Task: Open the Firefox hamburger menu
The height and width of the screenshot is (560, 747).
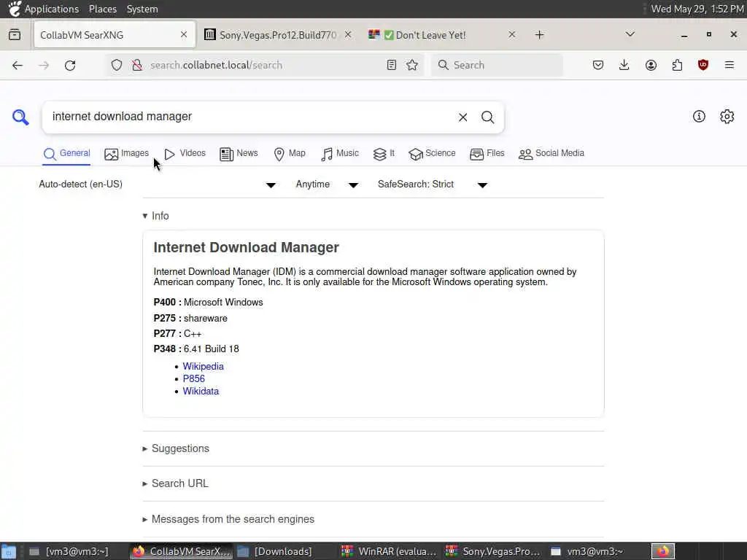Action: [x=729, y=65]
